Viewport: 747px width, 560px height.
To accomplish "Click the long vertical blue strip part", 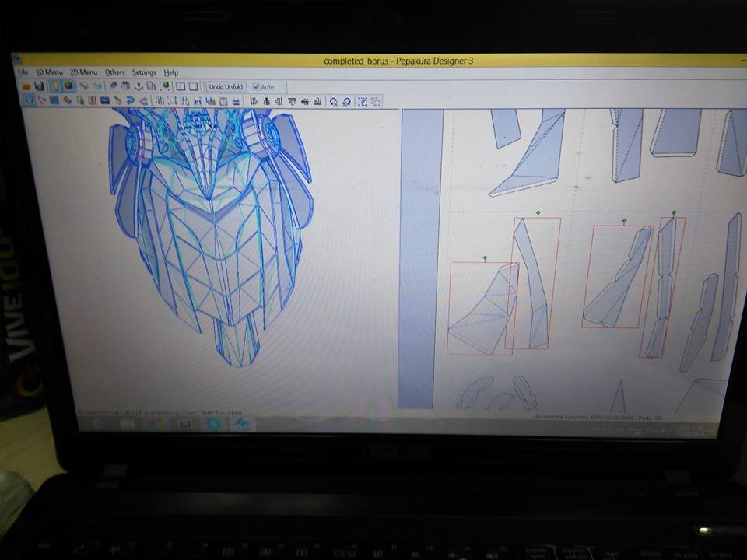I will tap(420, 258).
